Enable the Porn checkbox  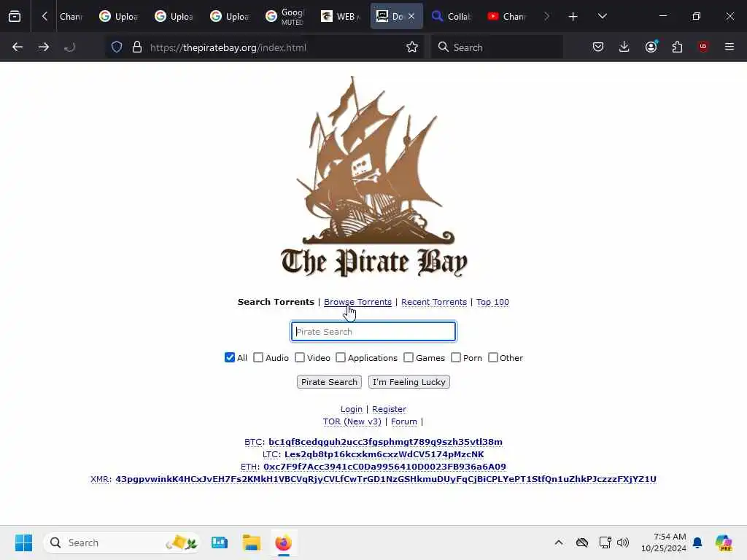(x=456, y=357)
